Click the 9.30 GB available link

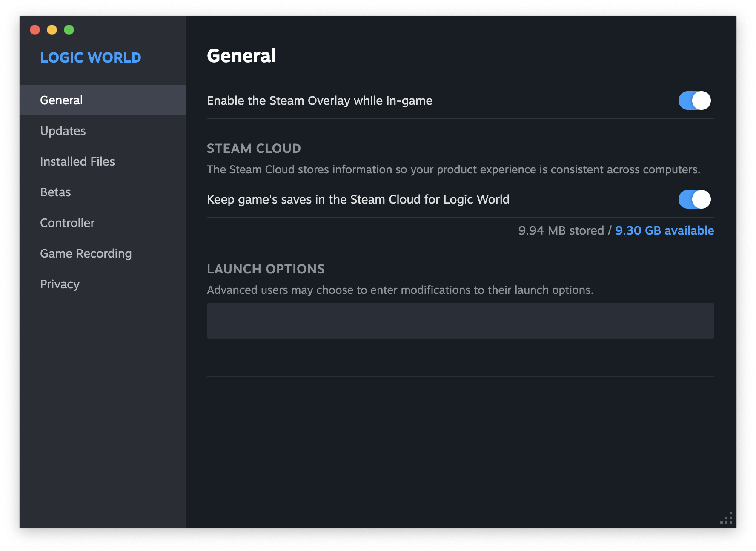click(664, 230)
